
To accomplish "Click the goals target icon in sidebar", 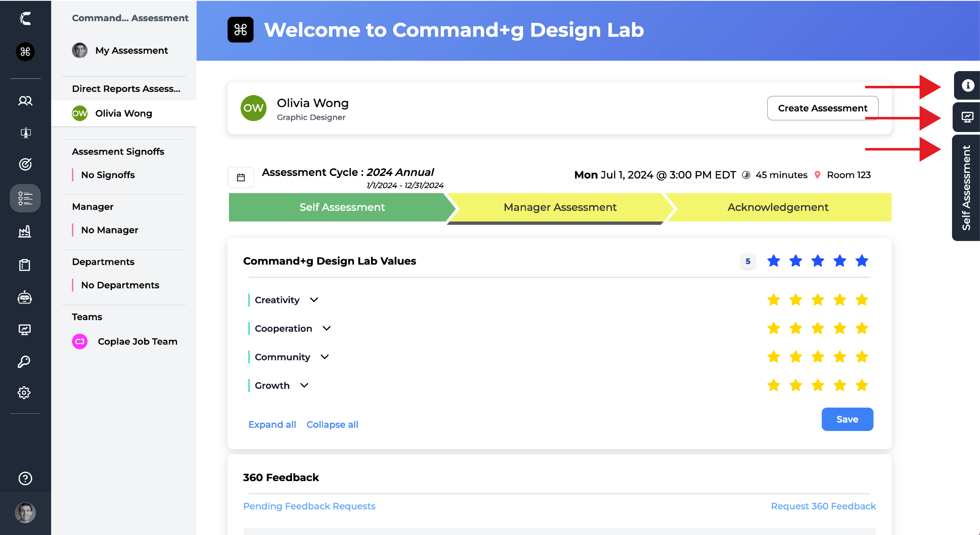I will [x=25, y=164].
